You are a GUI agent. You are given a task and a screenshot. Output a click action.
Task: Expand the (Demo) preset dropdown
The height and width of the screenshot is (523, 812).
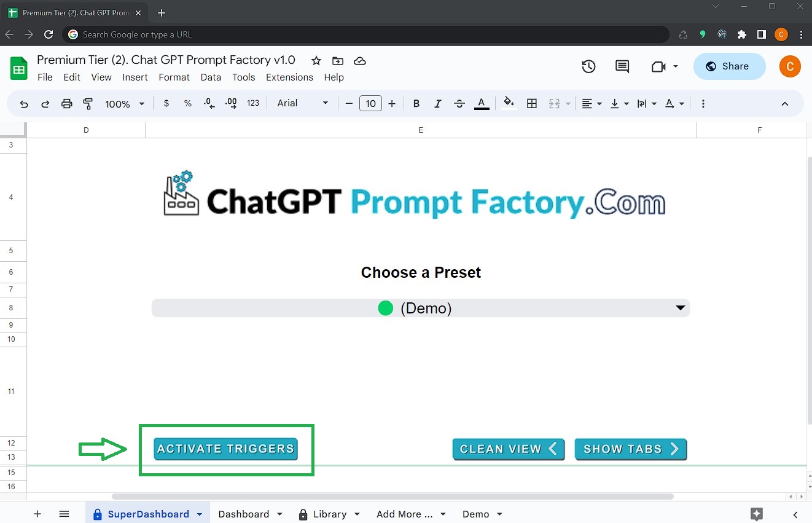(x=679, y=308)
